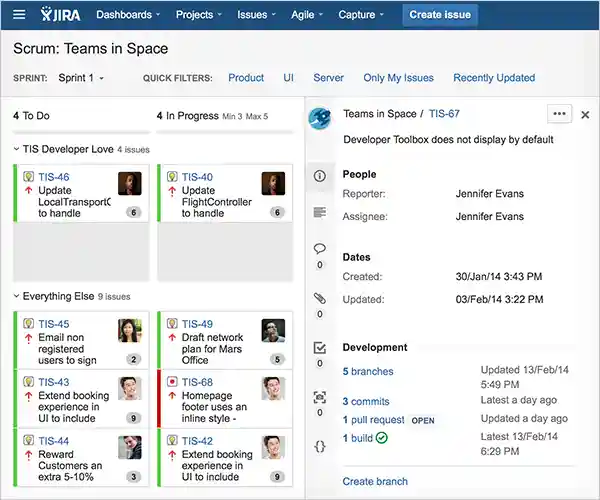Open the Description tab icon
This screenshot has width=600, height=500.
[x=320, y=212]
